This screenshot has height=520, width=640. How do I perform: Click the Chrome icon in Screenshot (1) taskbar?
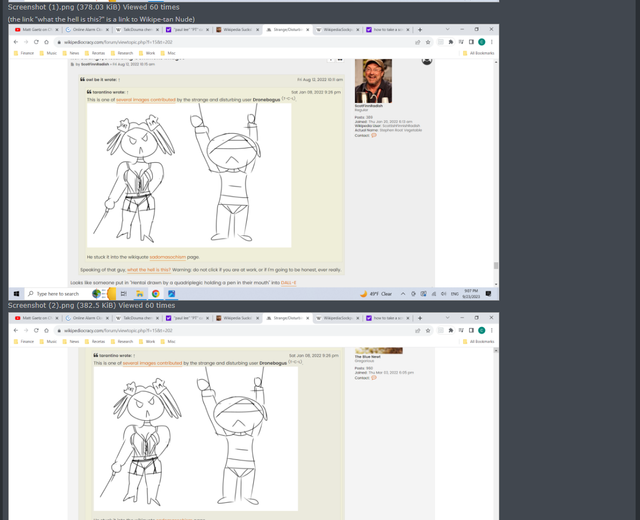[156, 294]
